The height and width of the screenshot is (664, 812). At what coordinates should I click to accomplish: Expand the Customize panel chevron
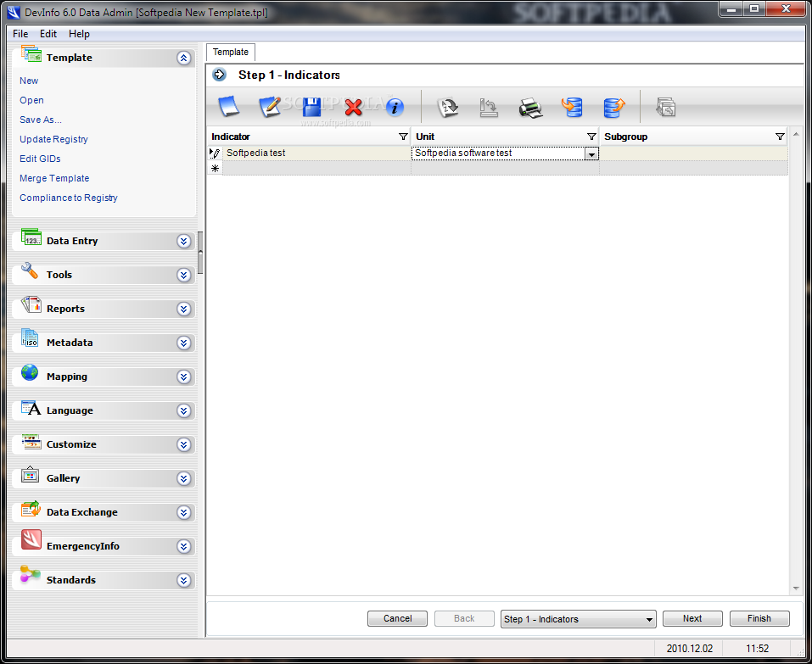point(184,444)
